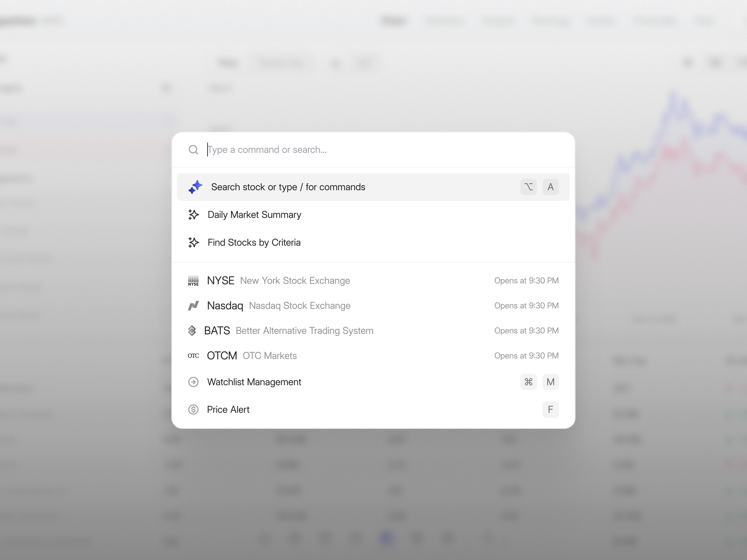Screen dimensions: 747x560
Task: Click the A key shortcut badge
Action: click(x=550, y=187)
